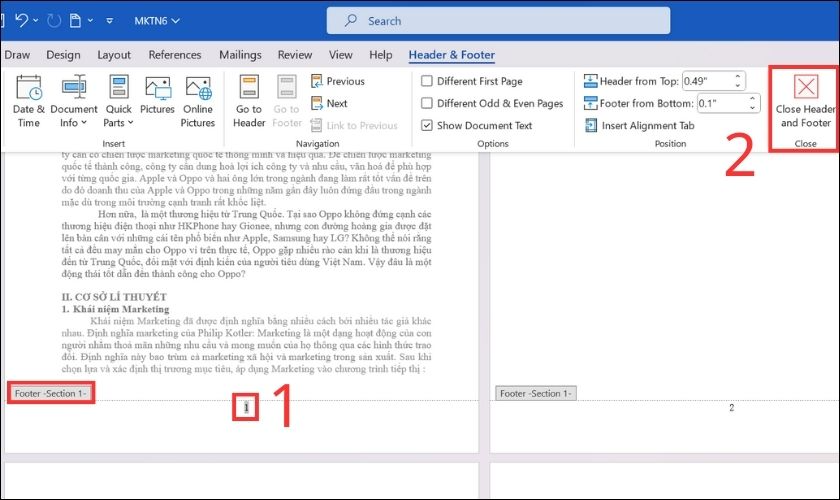Click the Header from Top icon
The image size is (840, 500).
590,81
